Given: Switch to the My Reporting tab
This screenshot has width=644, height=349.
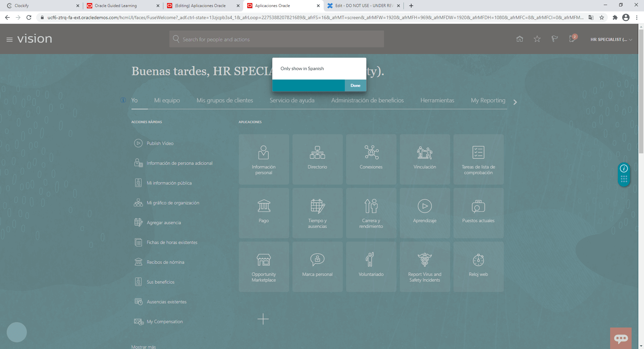Looking at the screenshot, I should tap(488, 100).
